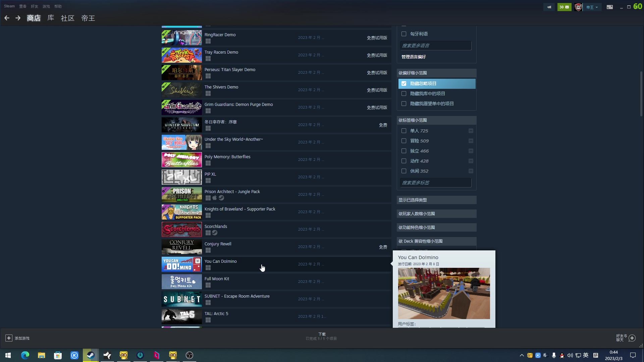Open the 游戏 menu
Viewport: 644px width, 362px height.
pyautogui.click(x=46, y=6)
